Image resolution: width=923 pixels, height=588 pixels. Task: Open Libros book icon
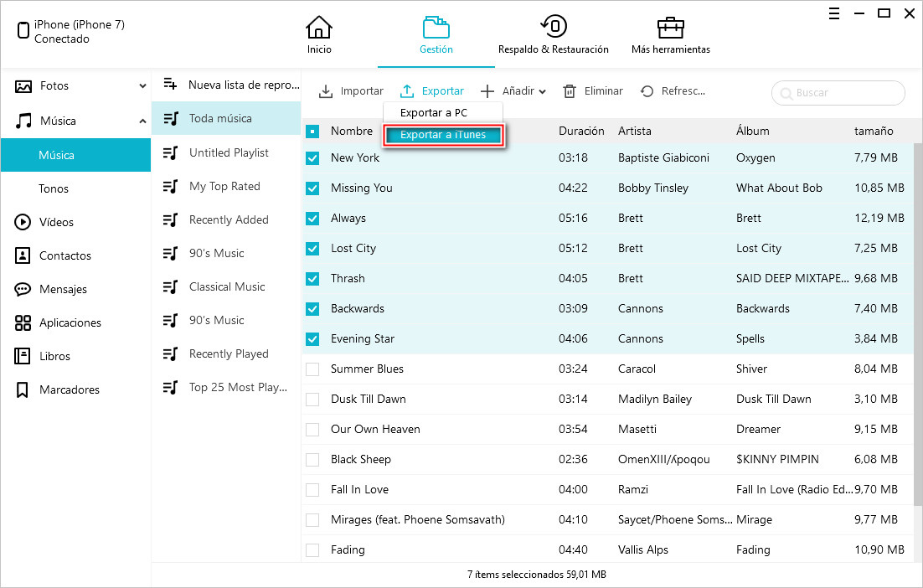(23, 356)
